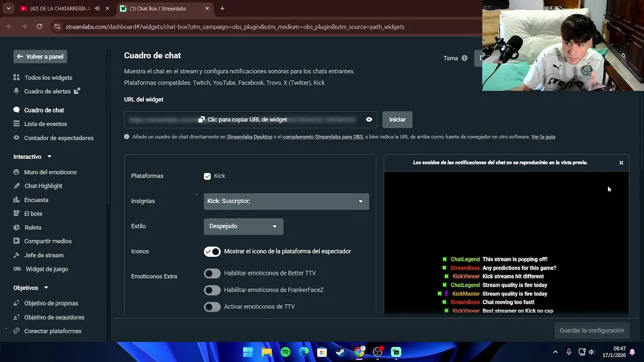Toggle Mostrar el icono de la plataforma switch

(x=212, y=251)
